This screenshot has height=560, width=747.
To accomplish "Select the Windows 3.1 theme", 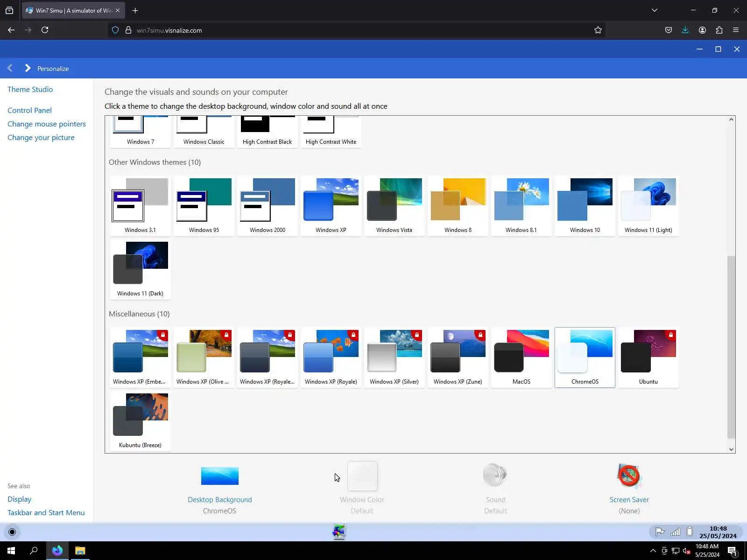I will pos(141,206).
